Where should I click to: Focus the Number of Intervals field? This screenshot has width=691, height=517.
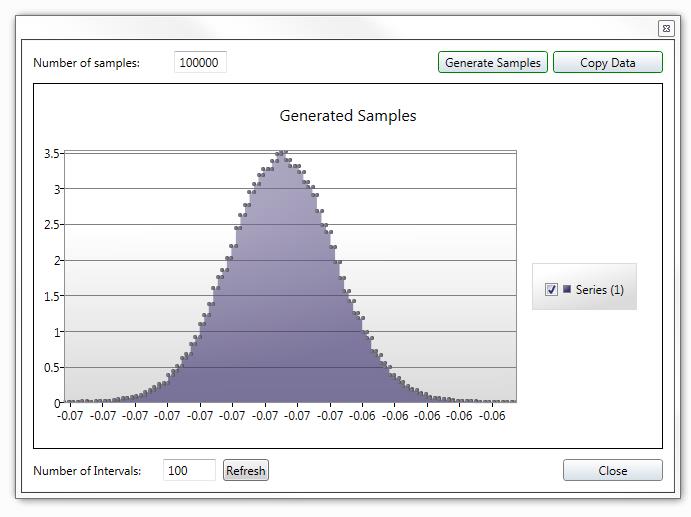189,470
